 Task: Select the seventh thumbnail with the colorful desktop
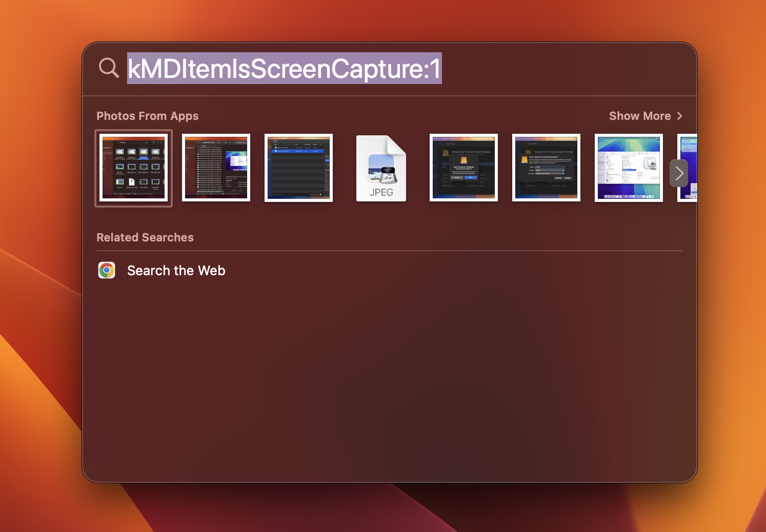pyautogui.click(x=629, y=168)
